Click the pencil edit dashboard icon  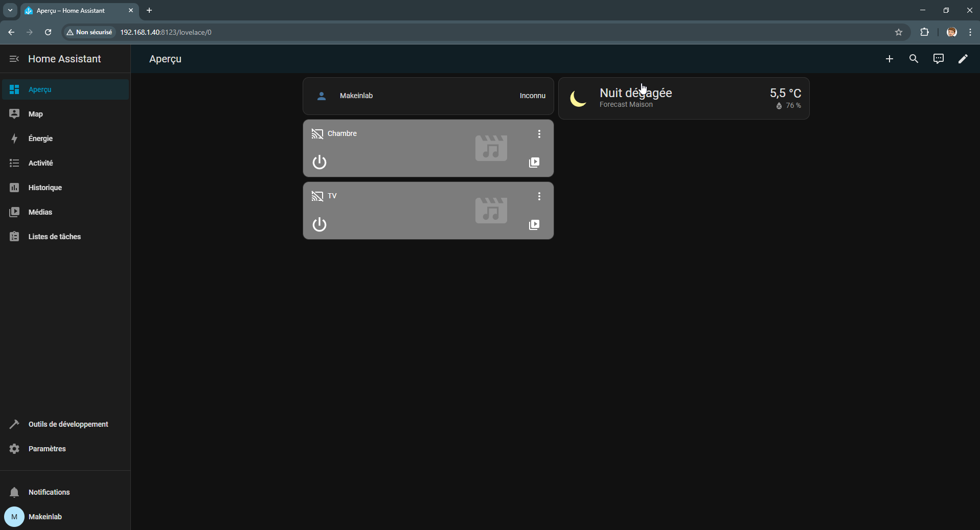coord(963,59)
